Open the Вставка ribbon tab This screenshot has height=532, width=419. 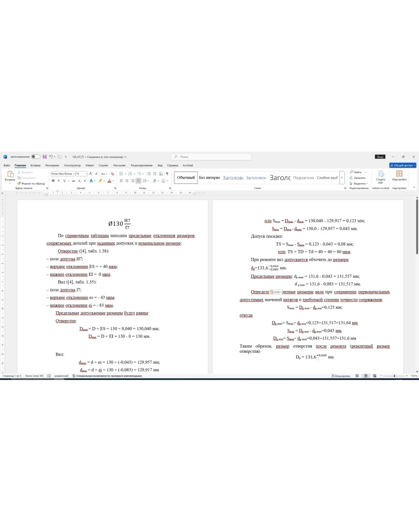(35, 165)
